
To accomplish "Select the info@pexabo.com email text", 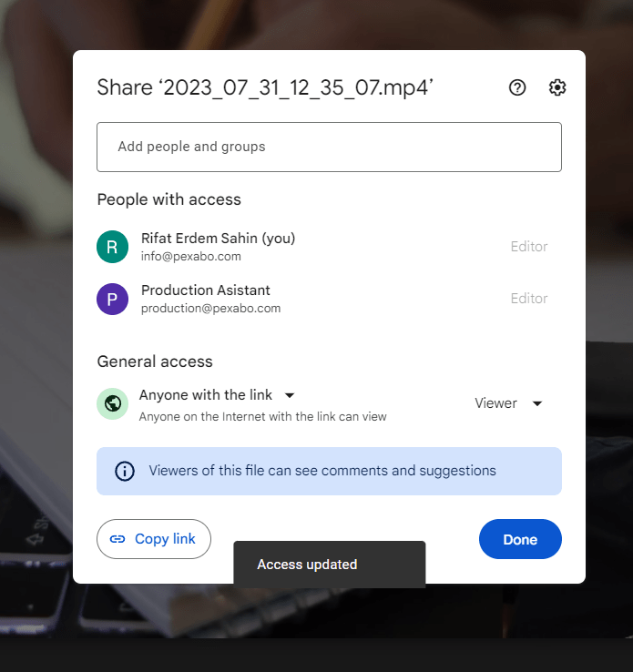I will [x=191, y=256].
